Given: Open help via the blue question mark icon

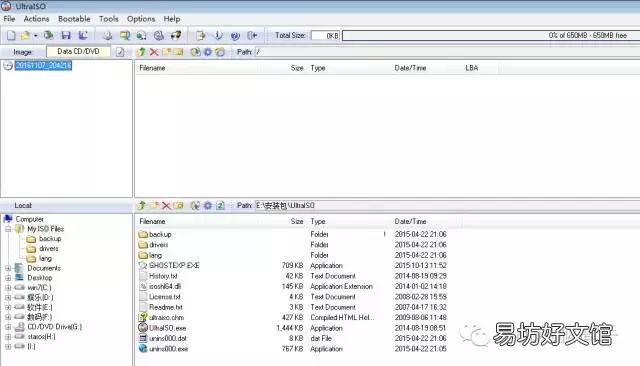Looking at the screenshot, I should click(x=235, y=35).
